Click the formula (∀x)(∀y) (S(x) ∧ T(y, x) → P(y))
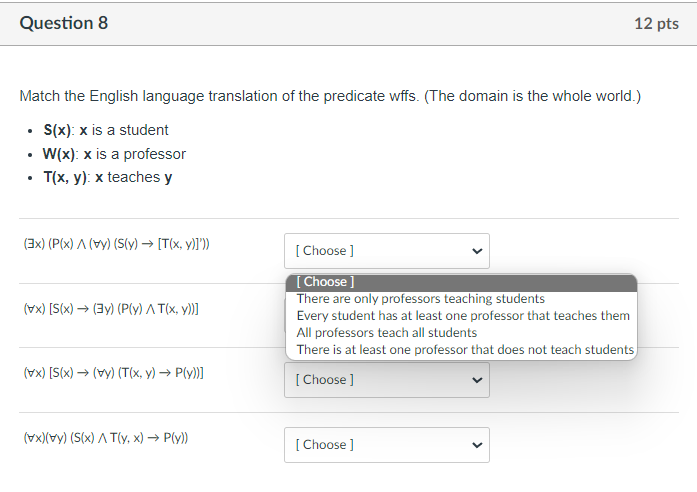697x492 pixels. [x=106, y=438]
